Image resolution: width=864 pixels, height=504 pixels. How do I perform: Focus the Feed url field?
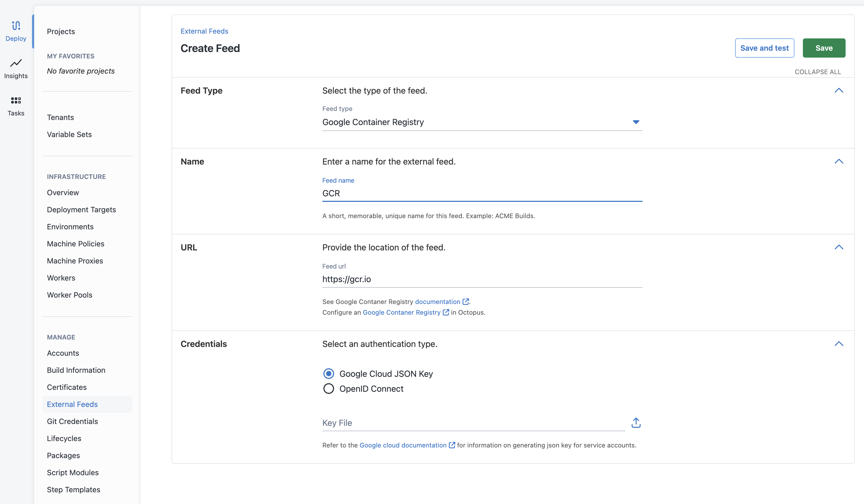[x=482, y=279]
